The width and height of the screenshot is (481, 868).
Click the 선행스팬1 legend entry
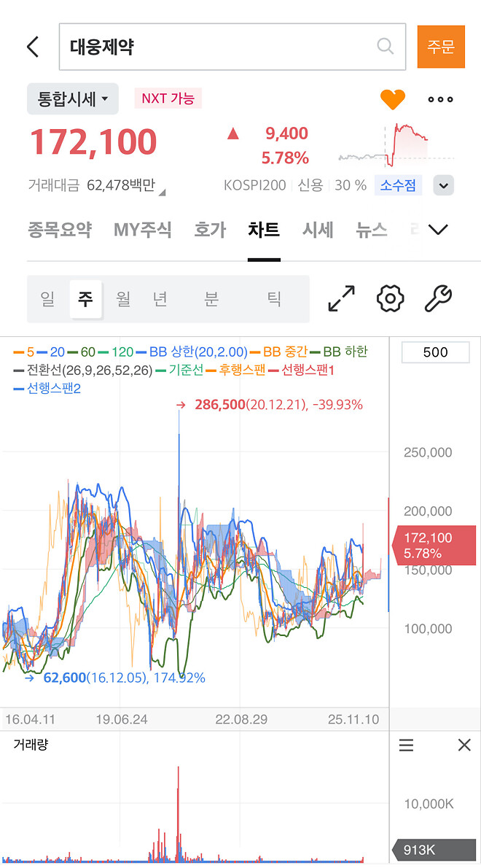[x=301, y=370]
